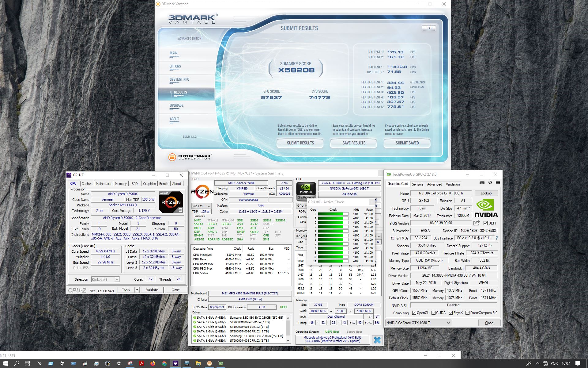Click HWiNFO drives list scrollbar down arrow

click(288, 341)
